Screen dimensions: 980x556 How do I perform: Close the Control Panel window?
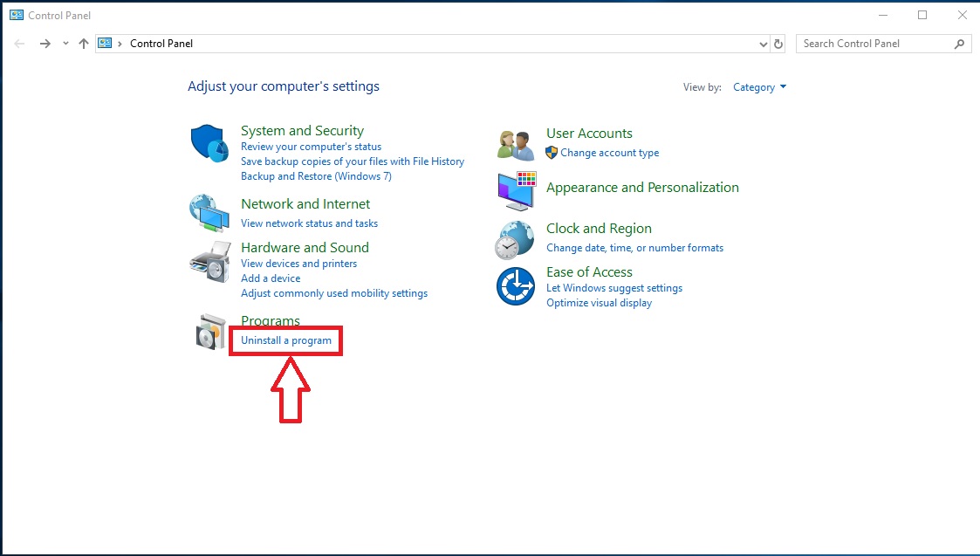963,15
